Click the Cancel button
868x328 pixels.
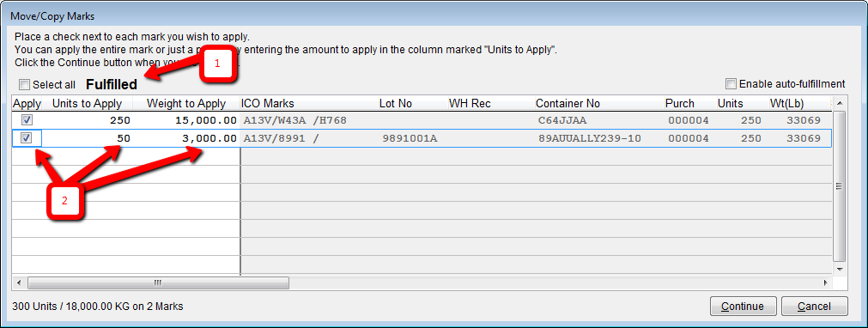[x=814, y=307]
